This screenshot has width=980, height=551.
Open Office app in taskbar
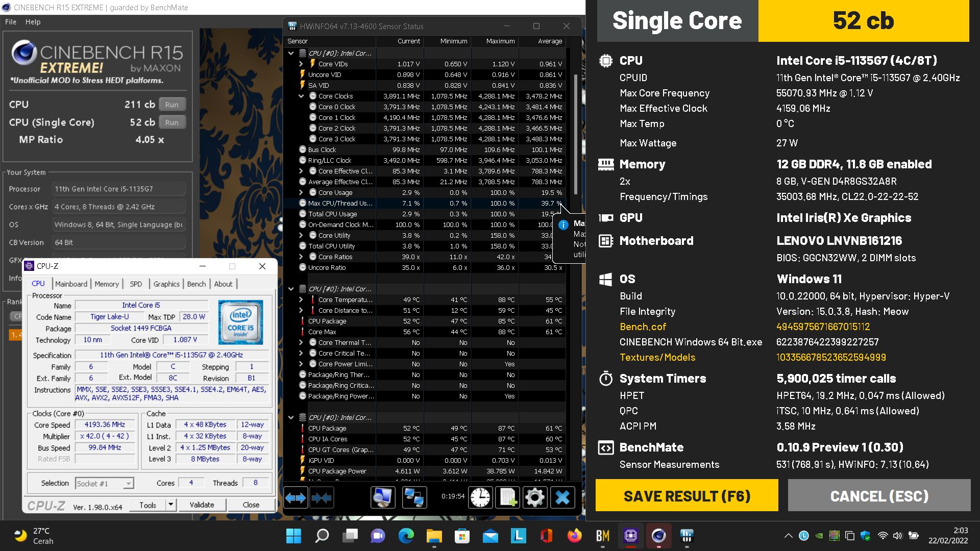point(546,536)
